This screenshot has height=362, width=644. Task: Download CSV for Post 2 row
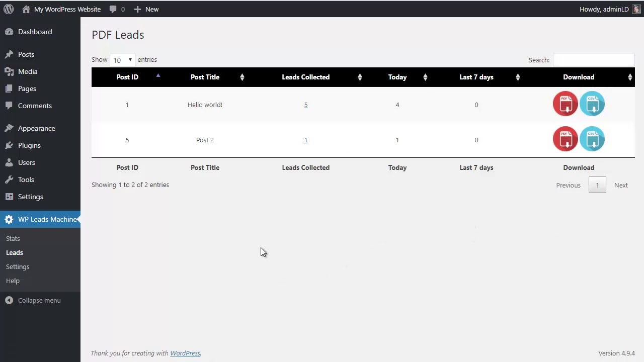[x=592, y=139]
